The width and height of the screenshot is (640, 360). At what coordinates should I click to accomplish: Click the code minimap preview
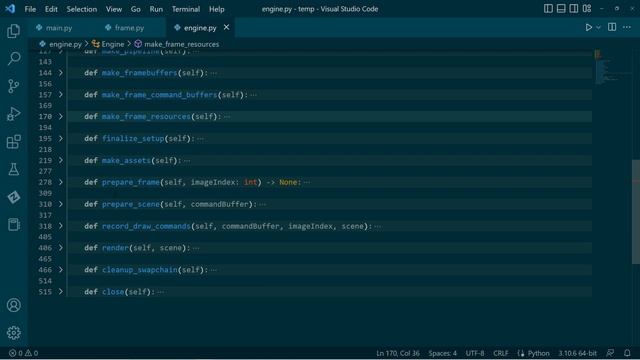611,67
